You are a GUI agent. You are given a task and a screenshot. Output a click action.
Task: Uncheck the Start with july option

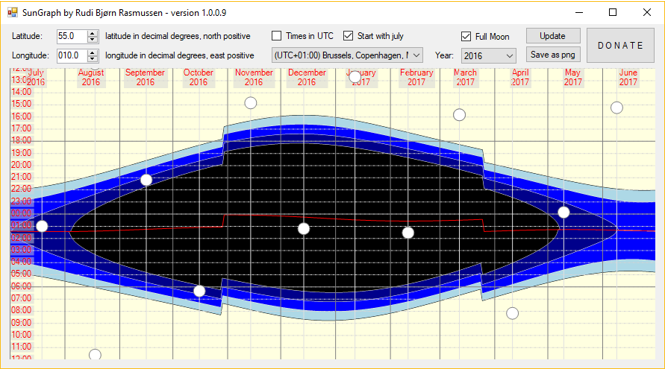pyautogui.click(x=348, y=36)
